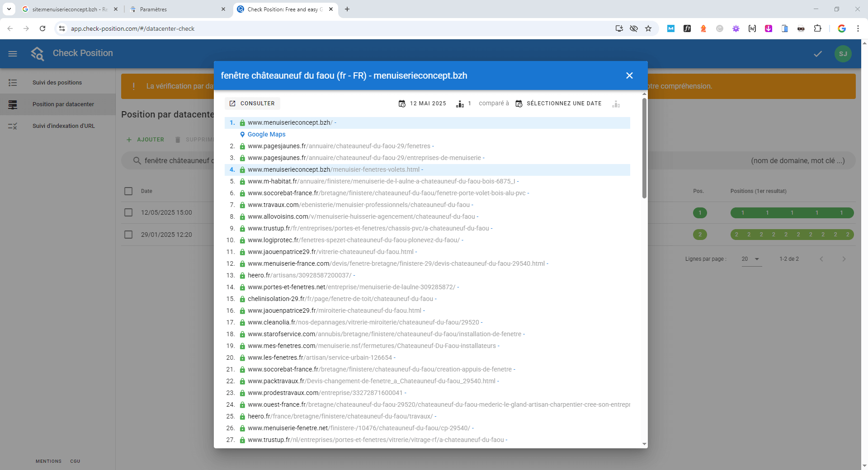
Task: Open CGU footer link
Action: 75,461
